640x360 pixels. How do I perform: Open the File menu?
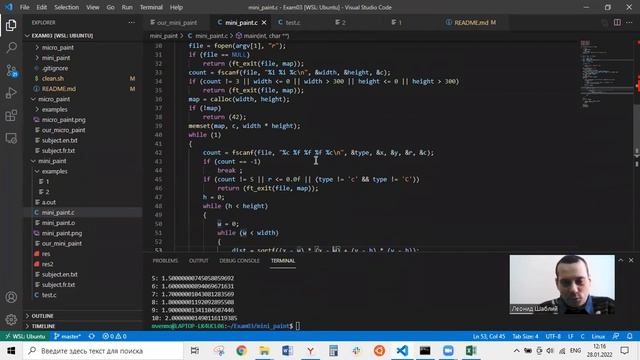pyautogui.click(x=24, y=7)
